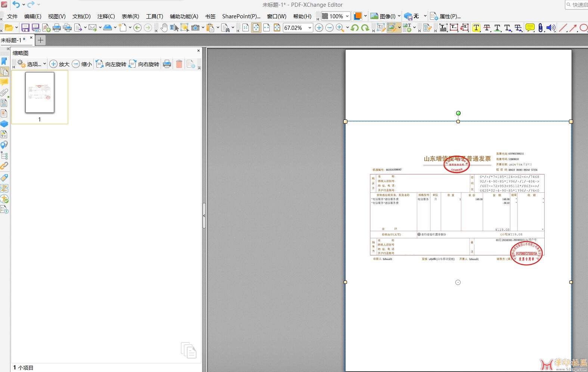Select the Underline Text tool

point(497,28)
